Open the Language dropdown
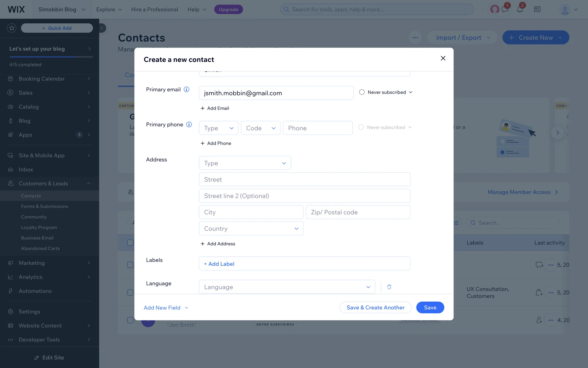This screenshot has width=588, height=368. [x=287, y=287]
